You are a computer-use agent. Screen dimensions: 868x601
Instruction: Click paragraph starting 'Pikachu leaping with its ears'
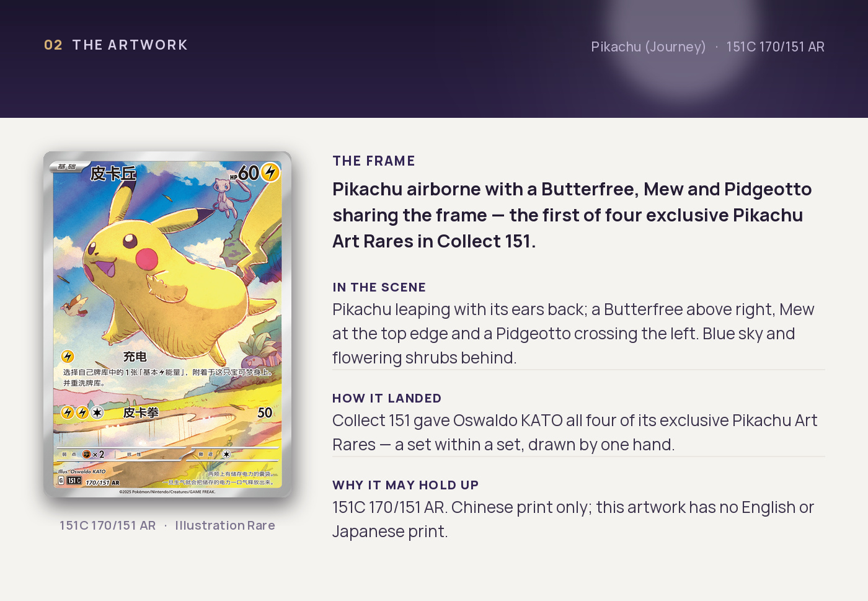(573, 334)
